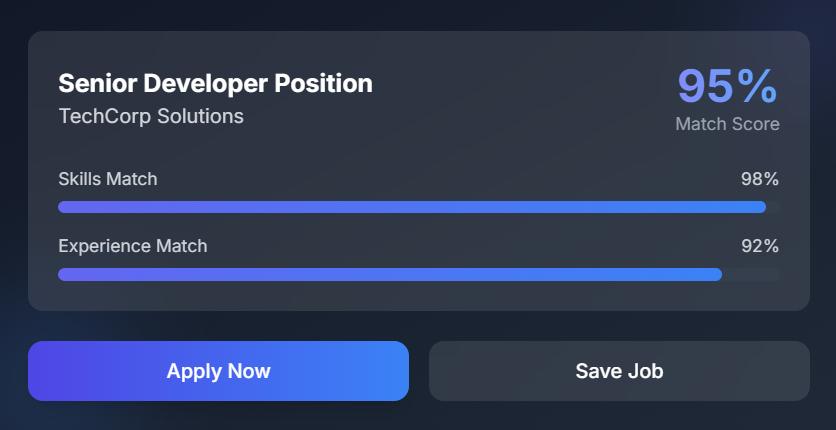Click the 92% experience percentage value
836x430 pixels.
(759, 245)
